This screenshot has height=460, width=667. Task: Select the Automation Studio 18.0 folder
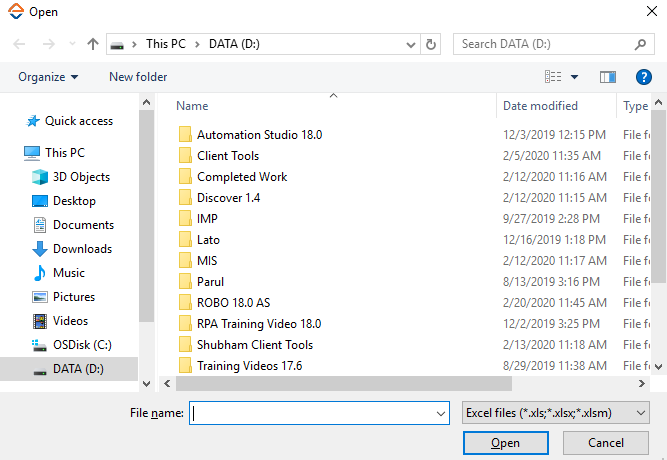[259, 134]
